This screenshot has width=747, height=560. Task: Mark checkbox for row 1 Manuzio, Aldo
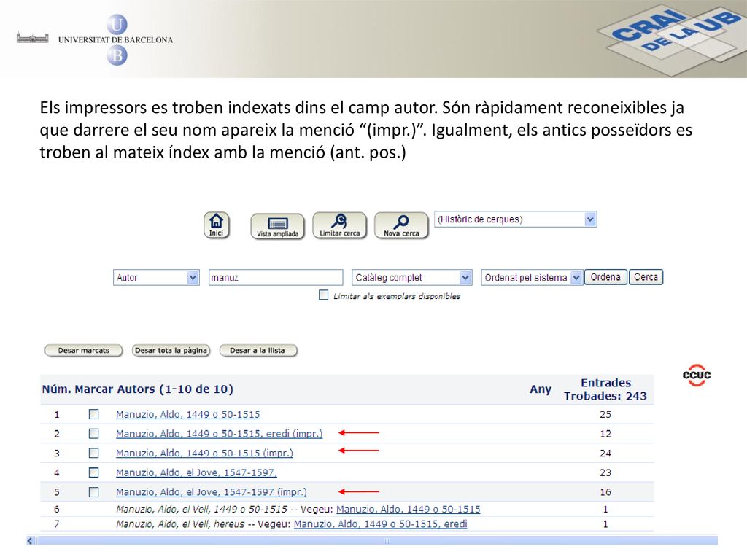[x=94, y=414]
